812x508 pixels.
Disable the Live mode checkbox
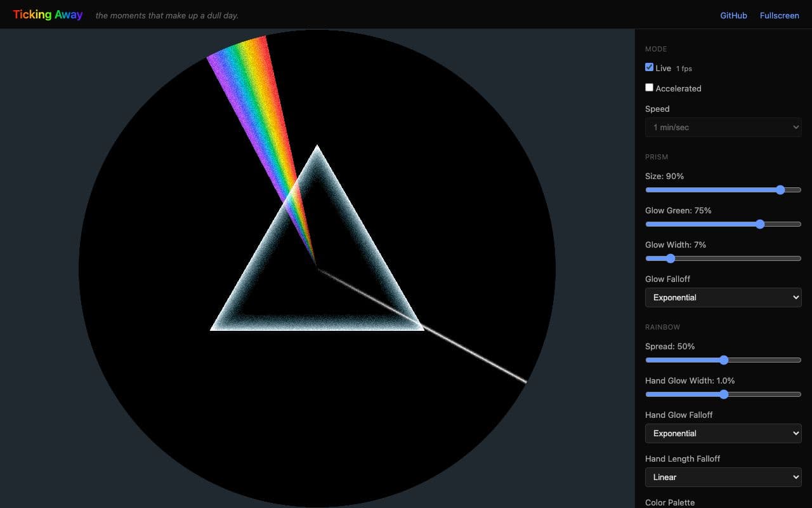[x=649, y=67]
